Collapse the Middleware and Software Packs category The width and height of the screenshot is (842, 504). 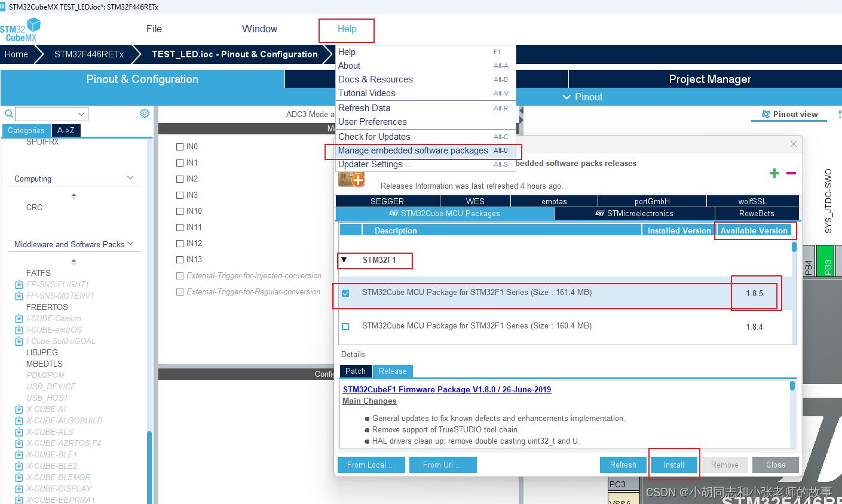click(130, 244)
